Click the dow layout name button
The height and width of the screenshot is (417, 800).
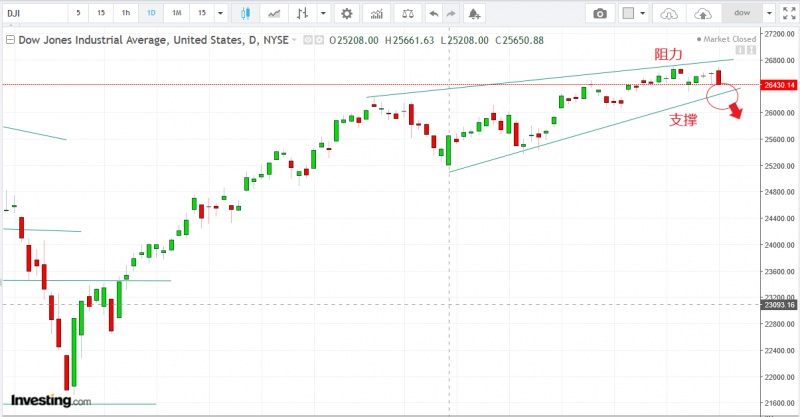(x=741, y=14)
